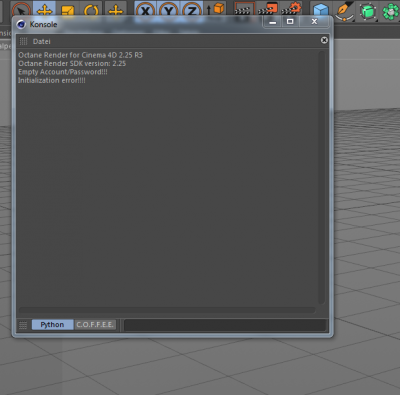Activate the Rotate tool
400x395 pixels.
(91, 10)
